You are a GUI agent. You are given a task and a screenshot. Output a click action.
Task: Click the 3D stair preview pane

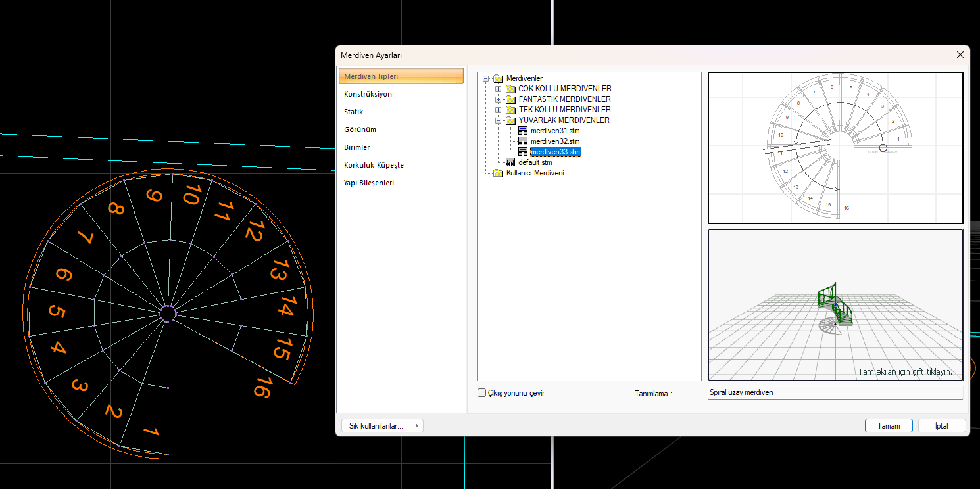(x=835, y=305)
